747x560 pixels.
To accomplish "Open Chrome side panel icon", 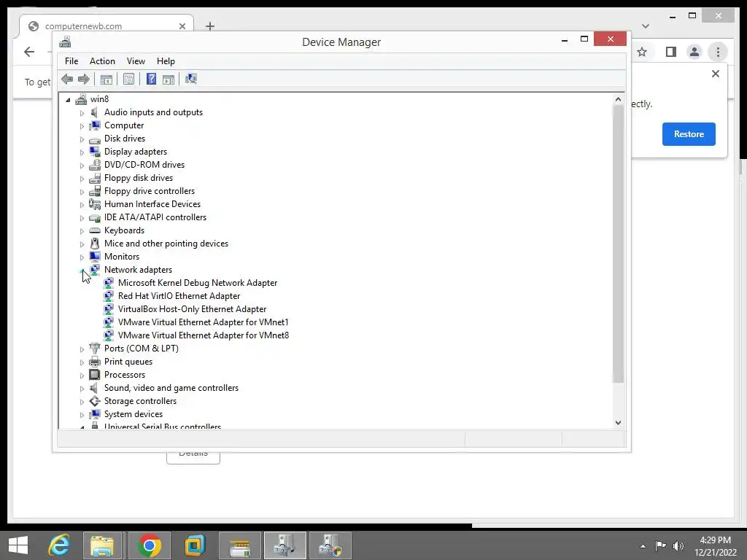I will click(x=671, y=52).
